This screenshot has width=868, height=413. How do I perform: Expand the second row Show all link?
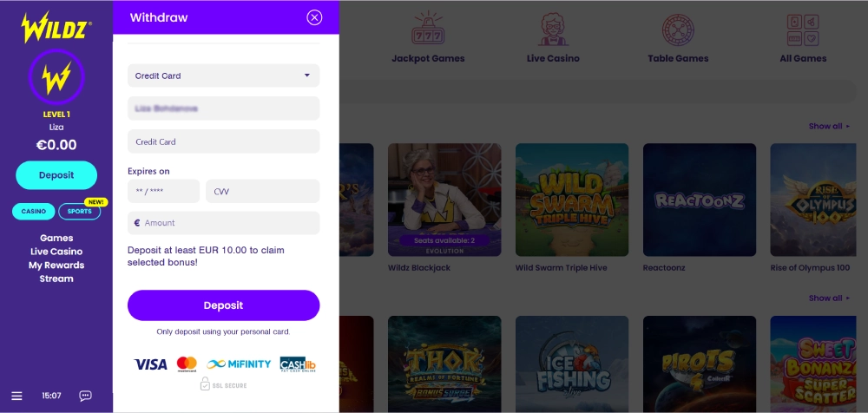pos(829,298)
